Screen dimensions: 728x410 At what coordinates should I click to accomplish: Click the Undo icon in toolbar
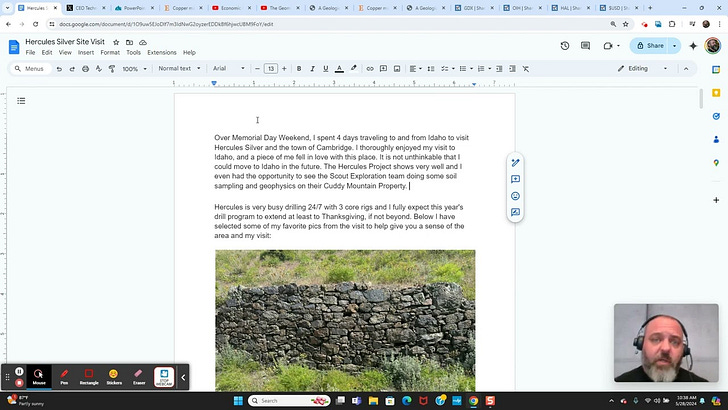point(59,69)
